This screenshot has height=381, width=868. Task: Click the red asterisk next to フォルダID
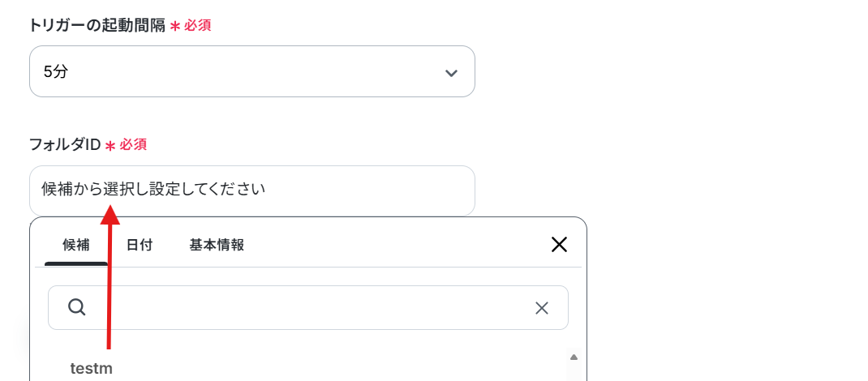[110, 145]
